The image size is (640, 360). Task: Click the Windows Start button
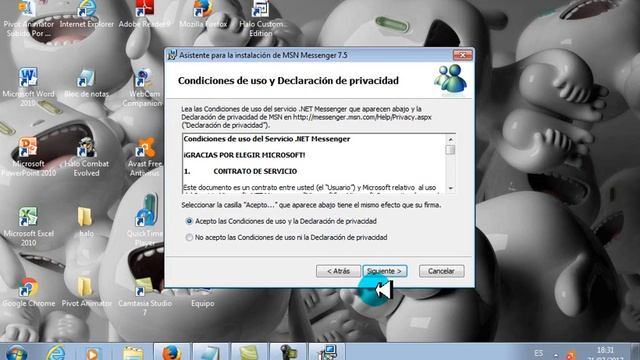click(16, 352)
